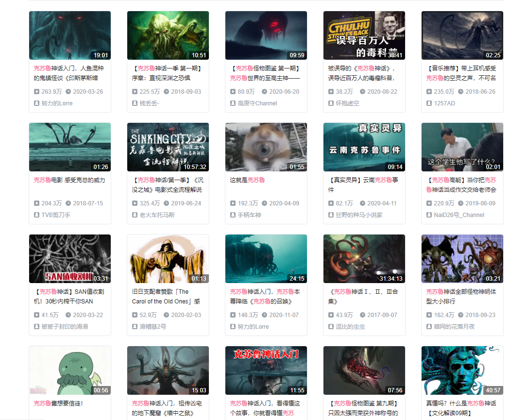Screen dimensions: 509x420
Task: Open the 克苏鲁神话入门 11:55 thumbnail
Action: 266,370
